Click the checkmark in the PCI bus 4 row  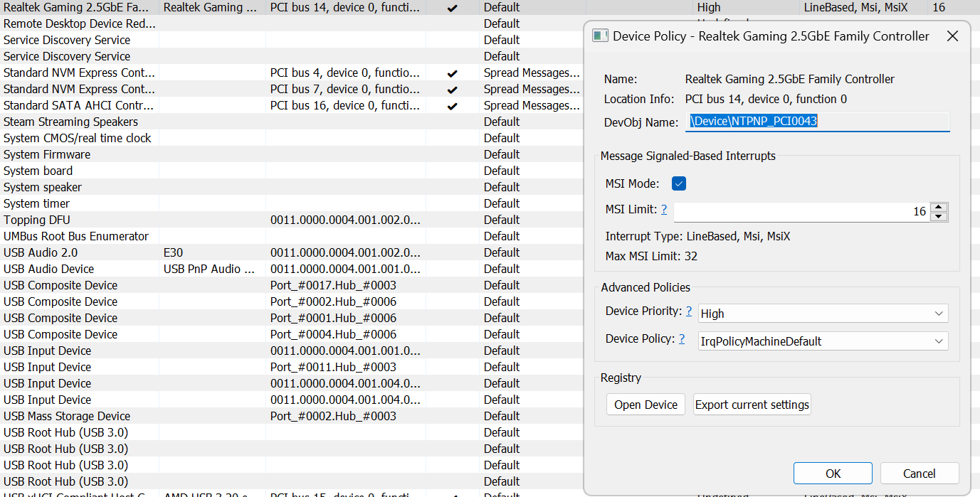point(453,73)
